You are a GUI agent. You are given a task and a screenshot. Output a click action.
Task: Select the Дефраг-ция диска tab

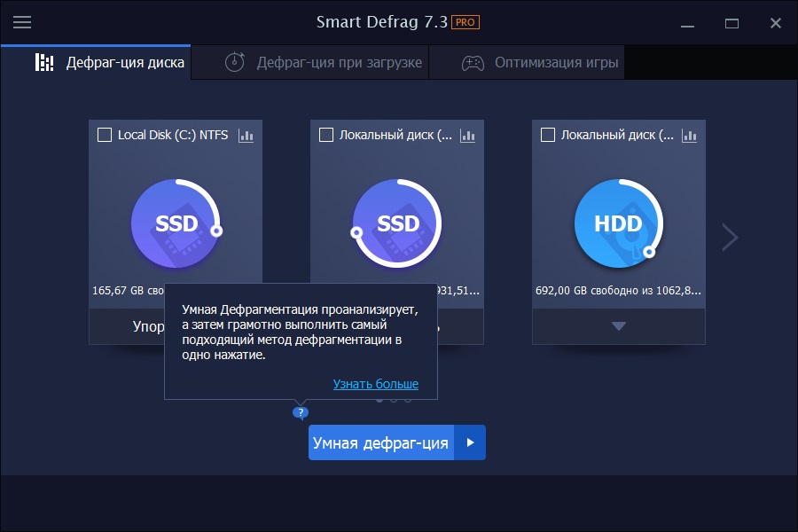tap(110, 63)
